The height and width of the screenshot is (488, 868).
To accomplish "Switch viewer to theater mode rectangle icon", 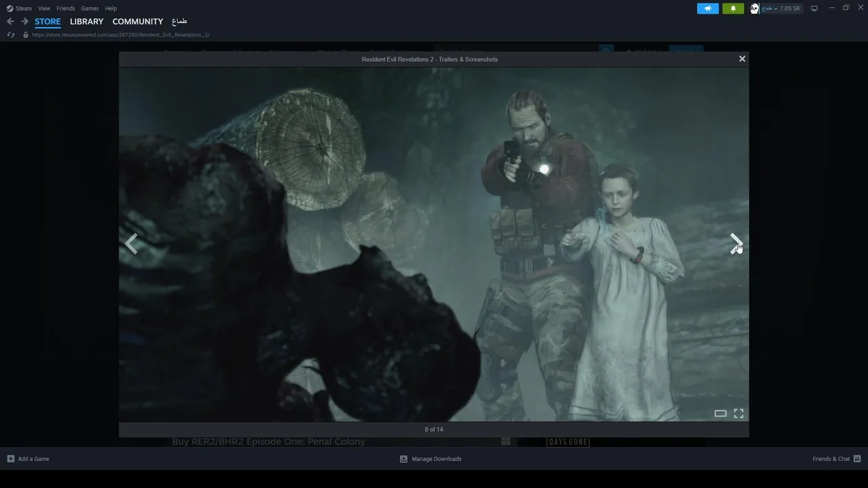I will [x=720, y=413].
